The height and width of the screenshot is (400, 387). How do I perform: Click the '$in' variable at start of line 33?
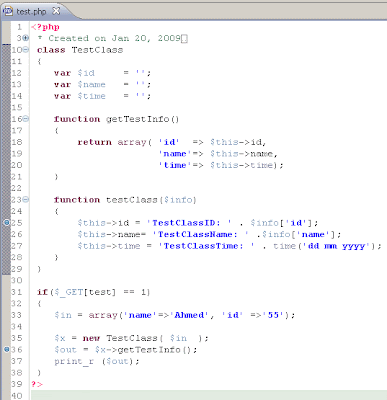tap(63, 315)
